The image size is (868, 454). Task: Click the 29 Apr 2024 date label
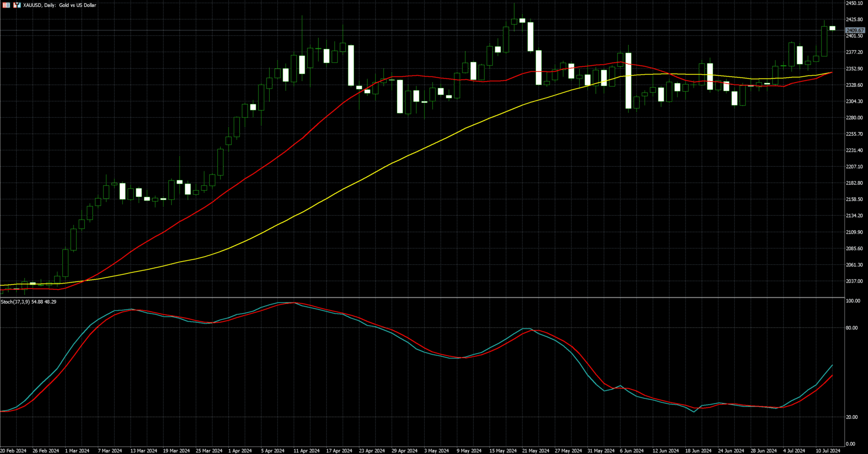tap(404, 451)
